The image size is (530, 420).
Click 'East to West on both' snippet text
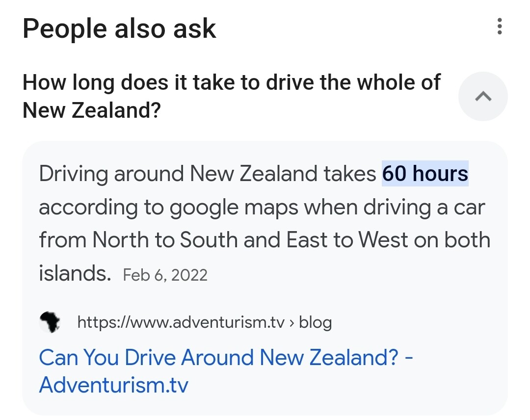(x=388, y=240)
